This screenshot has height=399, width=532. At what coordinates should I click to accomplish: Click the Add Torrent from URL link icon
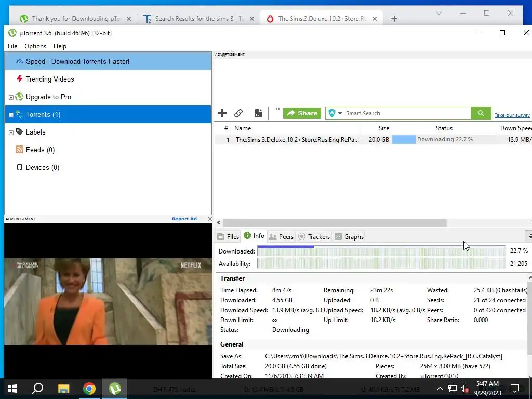pyautogui.click(x=238, y=113)
